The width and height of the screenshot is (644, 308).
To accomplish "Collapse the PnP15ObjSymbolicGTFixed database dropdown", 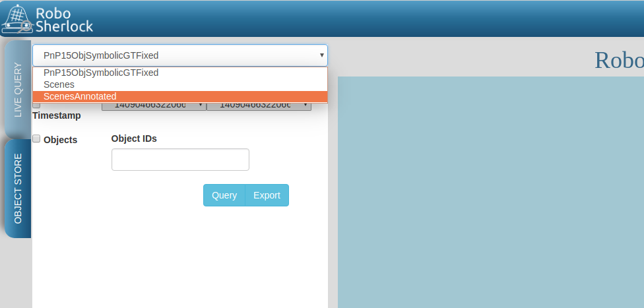I will [180, 55].
